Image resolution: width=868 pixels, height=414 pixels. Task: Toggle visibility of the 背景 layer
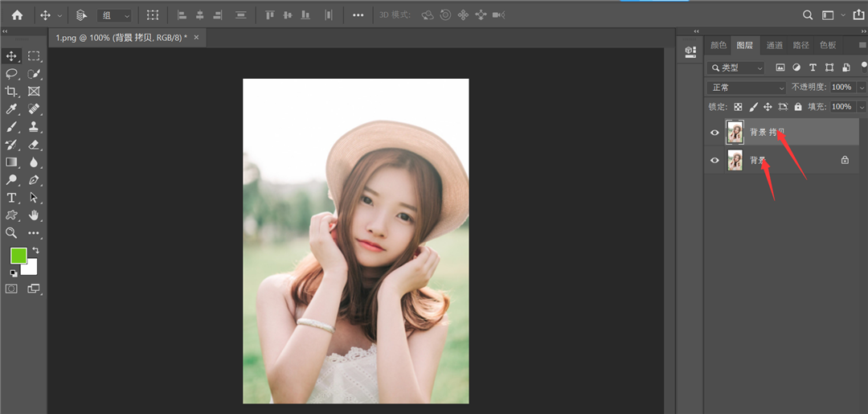pos(714,161)
